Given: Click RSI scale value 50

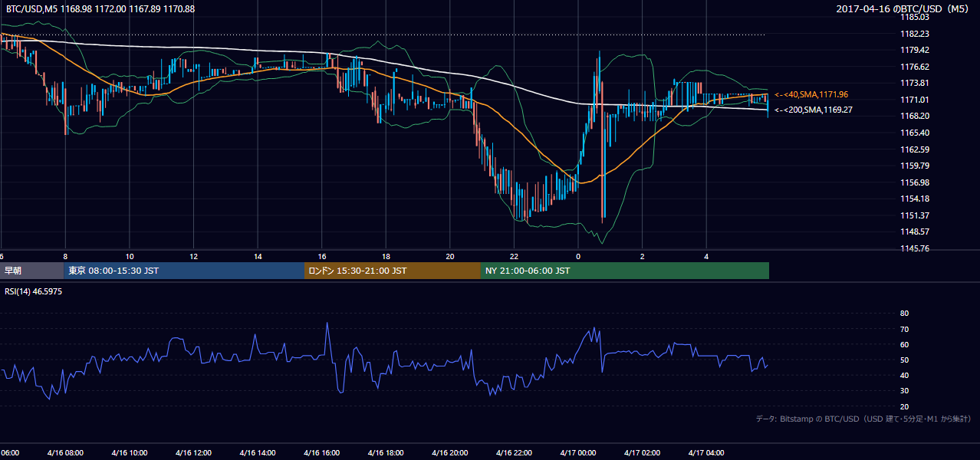Looking at the screenshot, I should click(904, 360).
